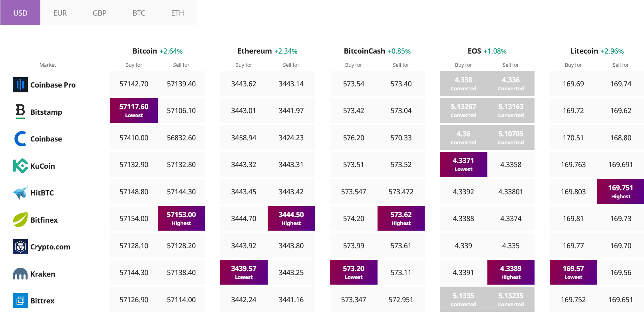Click Kraken's lowest Litecoin buy price 169.57
644x313 pixels.
pos(573,272)
